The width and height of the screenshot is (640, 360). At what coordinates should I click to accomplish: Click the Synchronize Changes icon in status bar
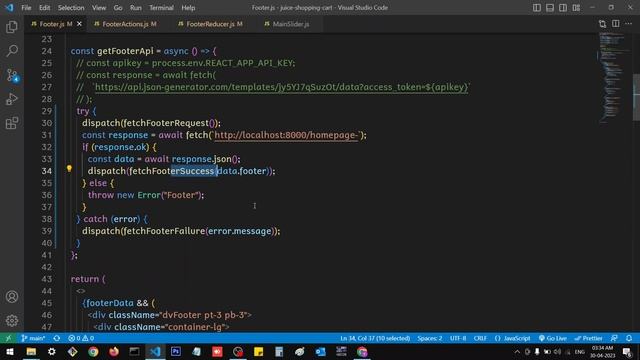[57, 338]
